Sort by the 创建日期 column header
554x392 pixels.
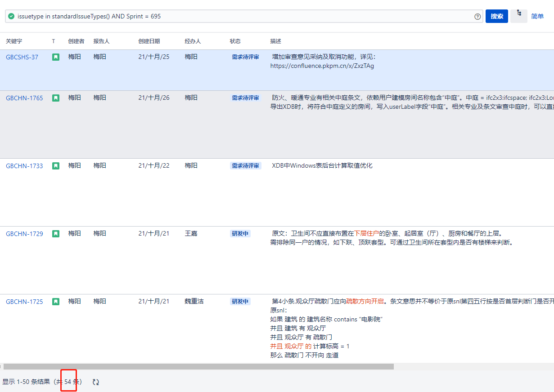pos(149,41)
